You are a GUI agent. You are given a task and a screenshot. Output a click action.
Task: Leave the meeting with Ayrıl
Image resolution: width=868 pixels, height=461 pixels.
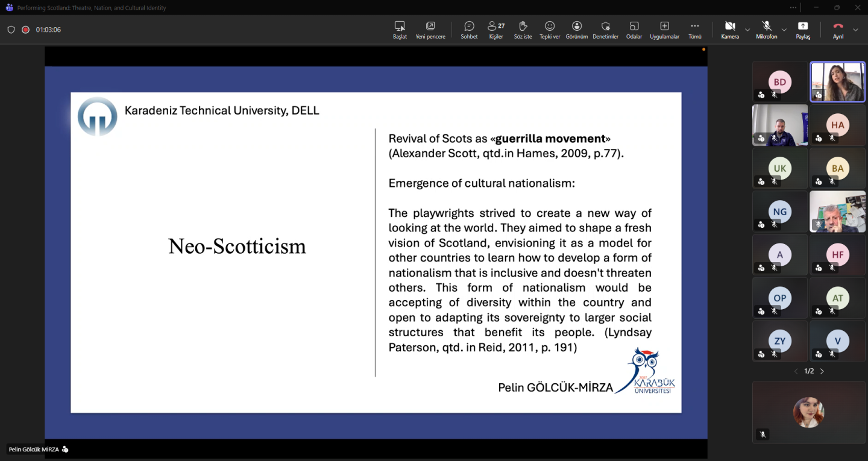tap(838, 29)
